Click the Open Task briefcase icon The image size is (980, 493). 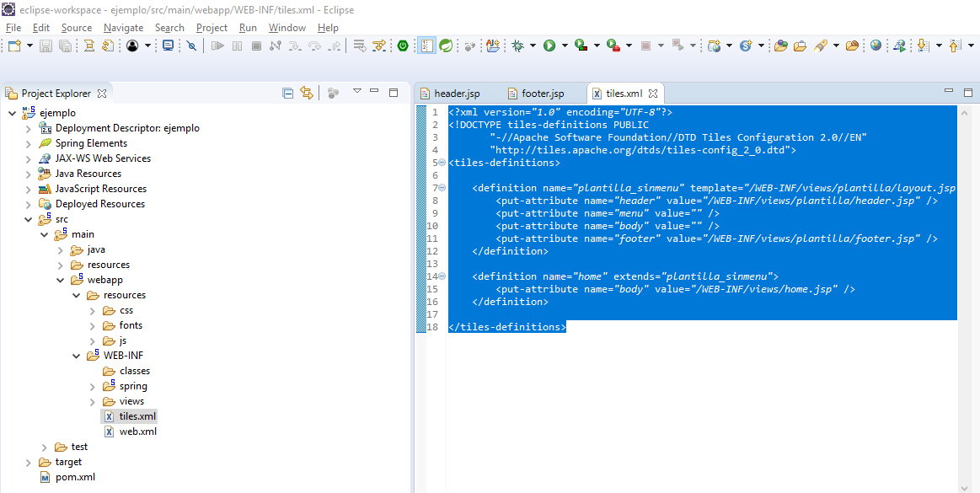tap(800, 46)
